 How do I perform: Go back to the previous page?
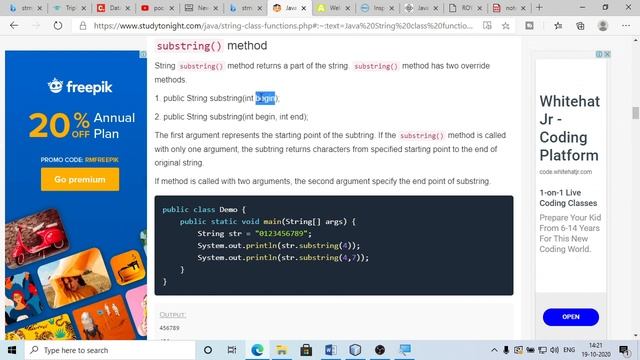click(x=14, y=26)
